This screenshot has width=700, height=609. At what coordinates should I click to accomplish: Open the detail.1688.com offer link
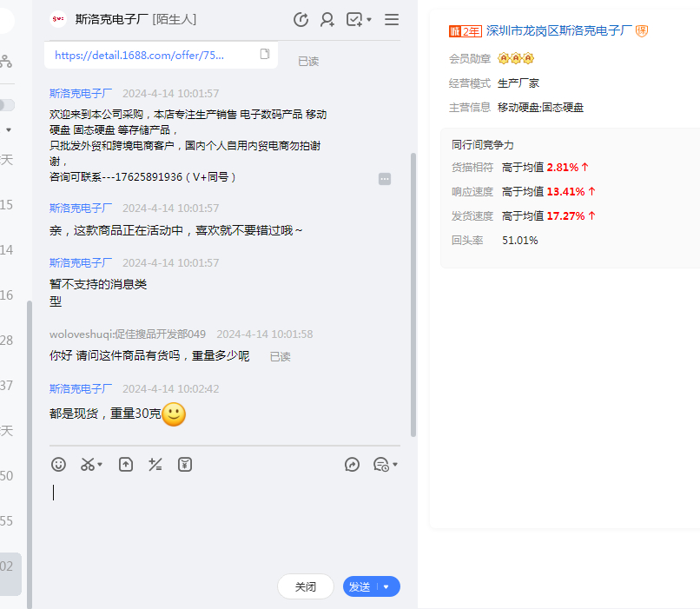click(x=139, y=55)
